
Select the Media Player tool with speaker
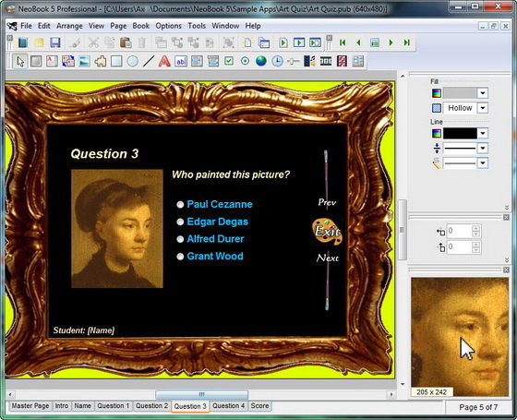pos(309,61)
